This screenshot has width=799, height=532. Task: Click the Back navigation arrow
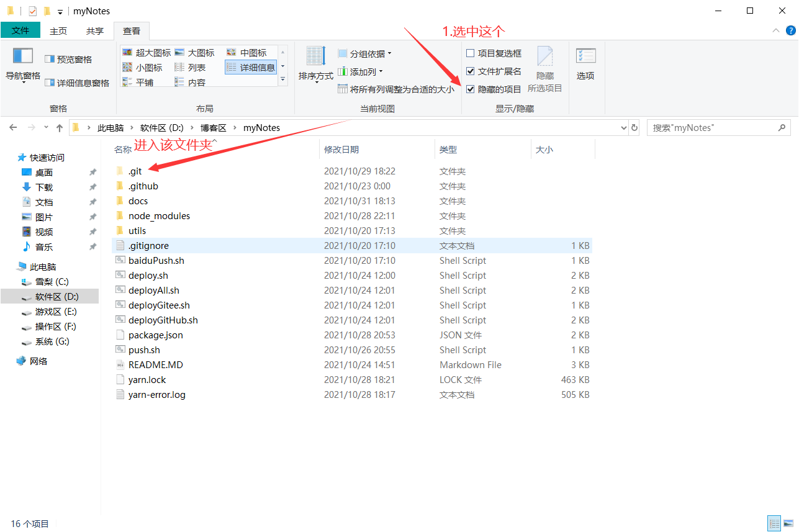(x=13, y=127)
